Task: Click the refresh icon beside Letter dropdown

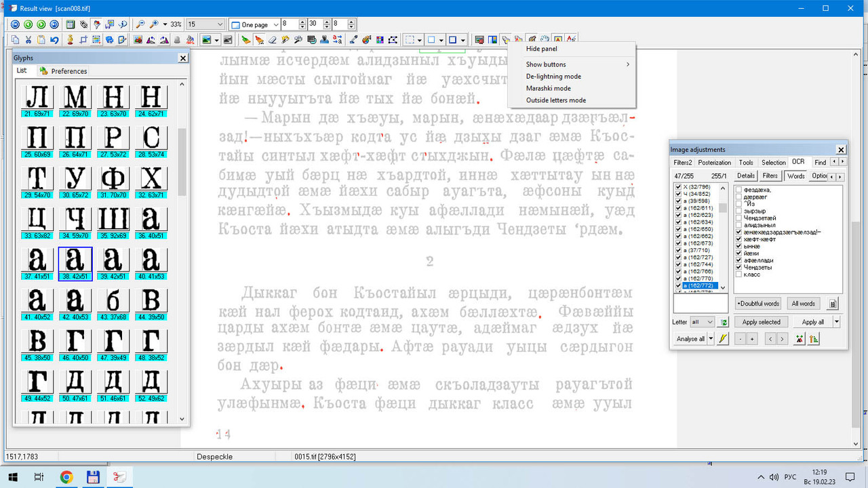Action: (x=724, y=322)
